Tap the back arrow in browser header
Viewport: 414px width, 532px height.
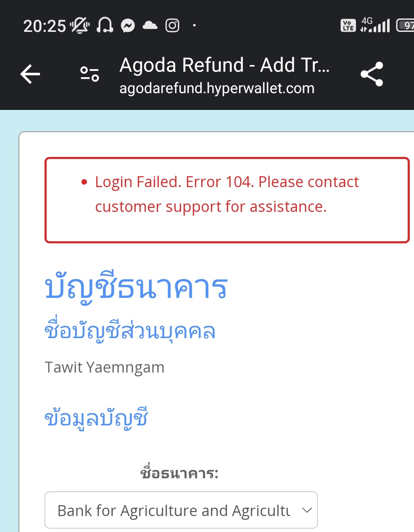(x=30, y=74)
